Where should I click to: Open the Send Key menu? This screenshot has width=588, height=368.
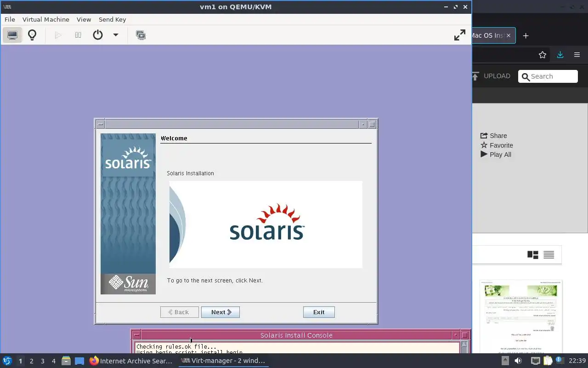pyautogui.click(x=112, y=19)
